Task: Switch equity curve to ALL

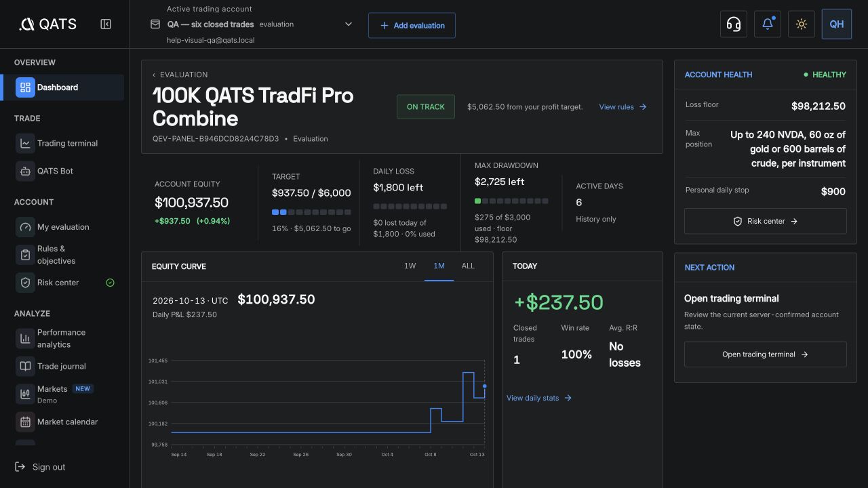Action: coord(468,266)
